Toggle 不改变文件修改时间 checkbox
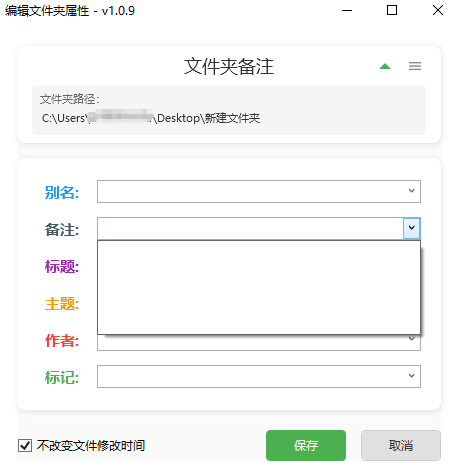This screenshot has height=475, width=459. tap(25, 445)
